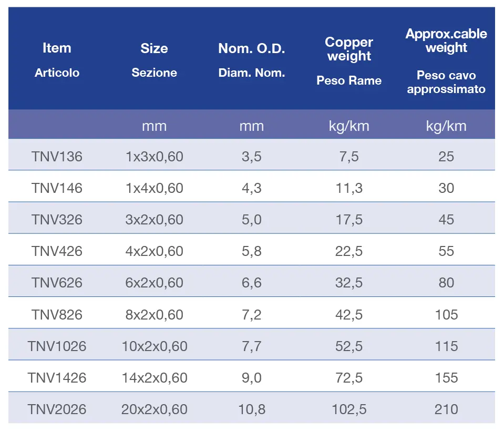
Task: Click diameter value 10,8
Action: (x=252, y=410)
